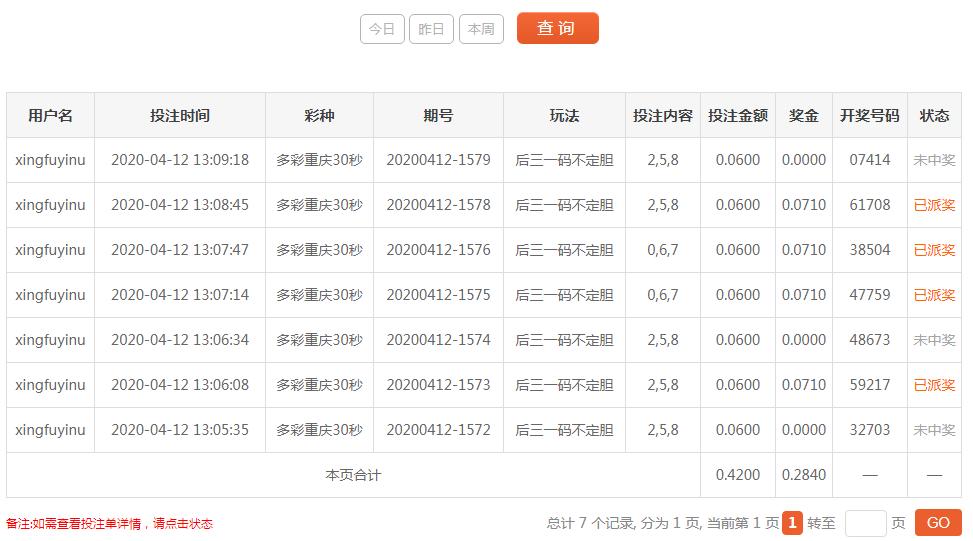
Task: Click 后三一码不定胆 in 20200412-1574 row
Action: pyautogui.click(x=564, y=340)
